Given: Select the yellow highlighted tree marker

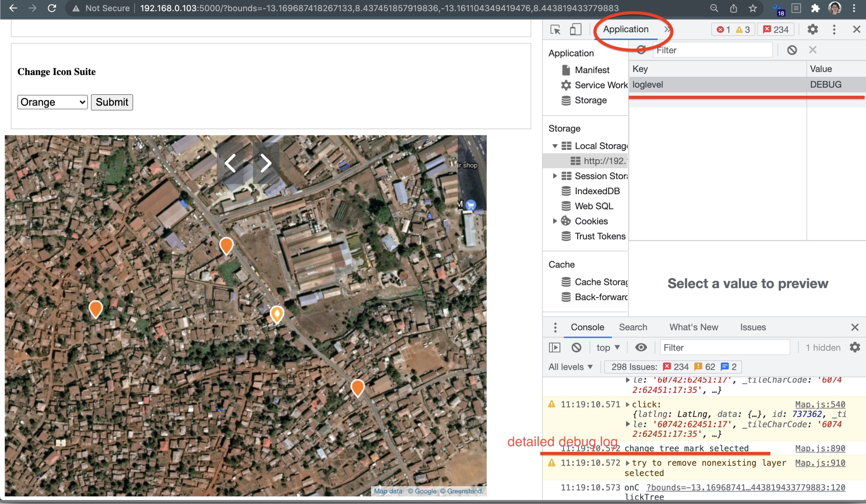Looking at the screenshot, I should pyautogui.click(x=277, y=314).
